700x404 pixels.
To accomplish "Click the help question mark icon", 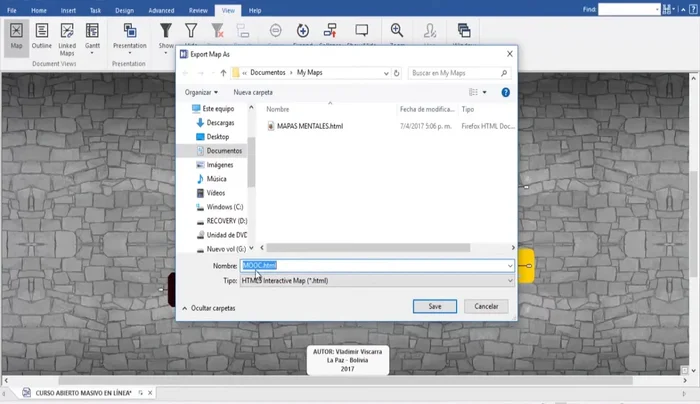I will (505, 92).
